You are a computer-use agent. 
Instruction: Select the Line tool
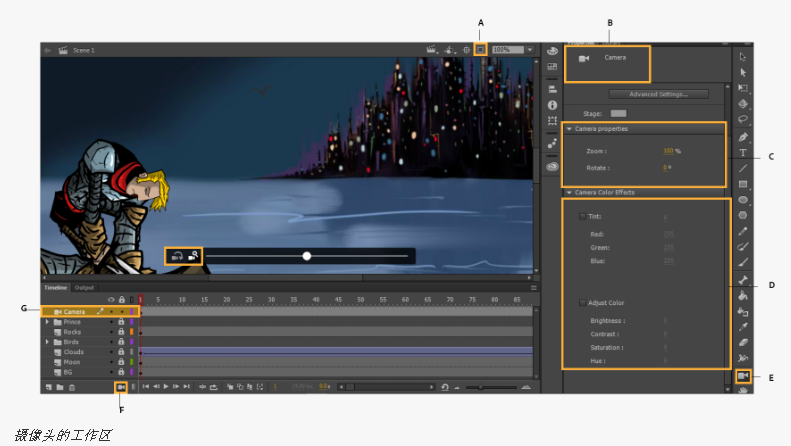[743, 168]
